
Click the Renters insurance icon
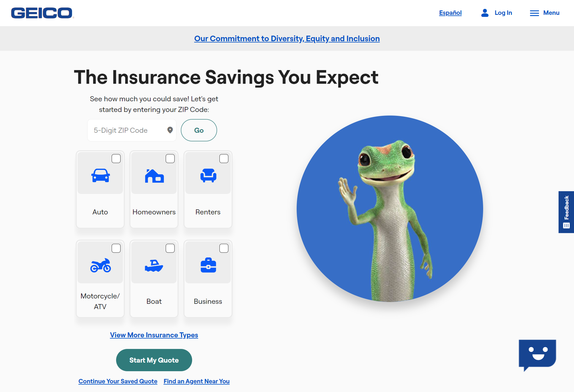coord(208,176)
